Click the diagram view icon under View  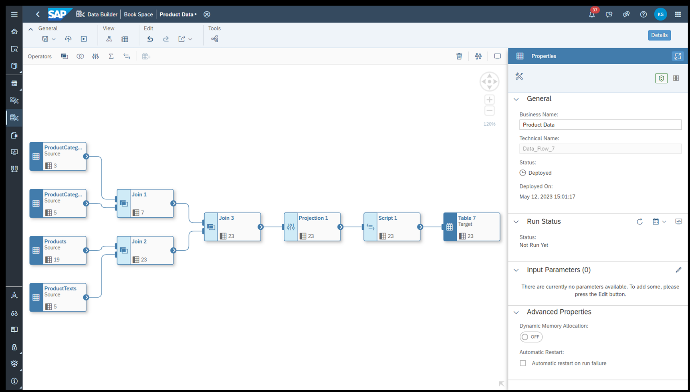click(x=109, y=39)
